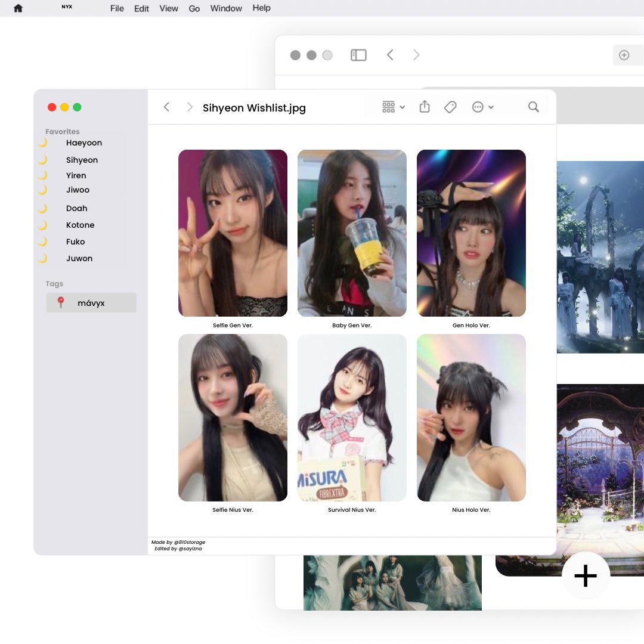Click the moon icon beside Fuko
This screenshot has height=644, width=644.
pos(43,241)
